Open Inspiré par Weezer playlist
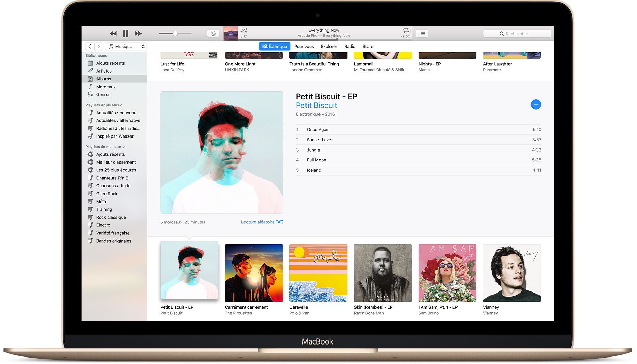The image size is (637, 364). [x=114, y=136]
